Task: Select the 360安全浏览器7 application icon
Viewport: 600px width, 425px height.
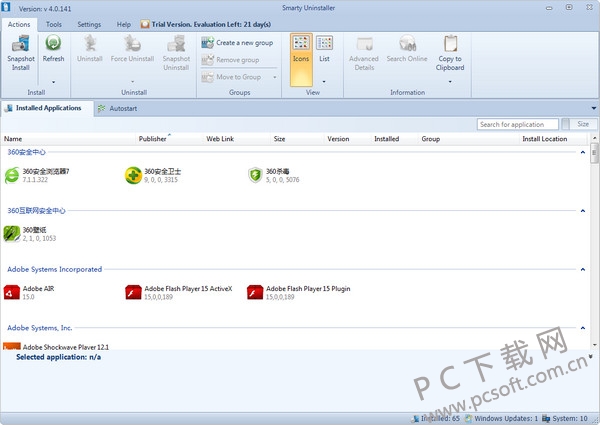Action: coord(11,175)
